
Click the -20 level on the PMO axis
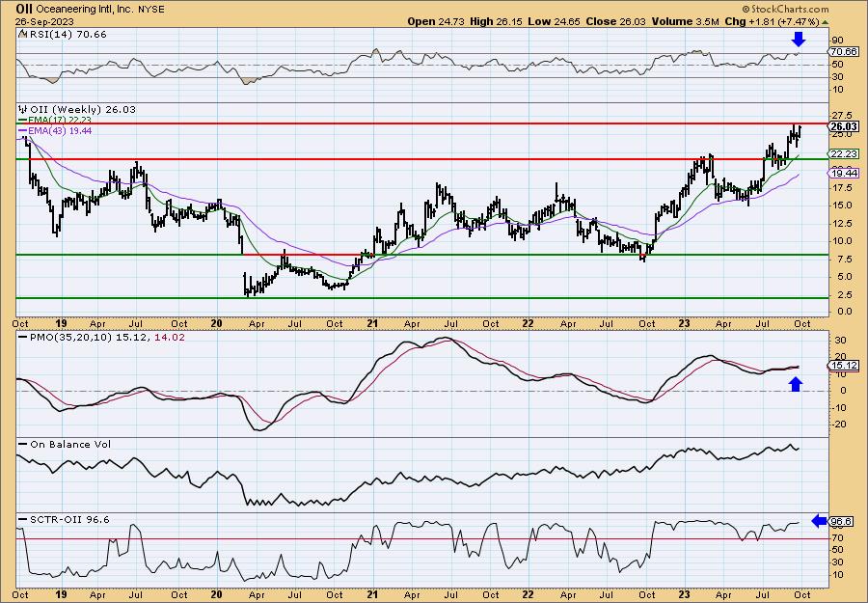[837, 425]
